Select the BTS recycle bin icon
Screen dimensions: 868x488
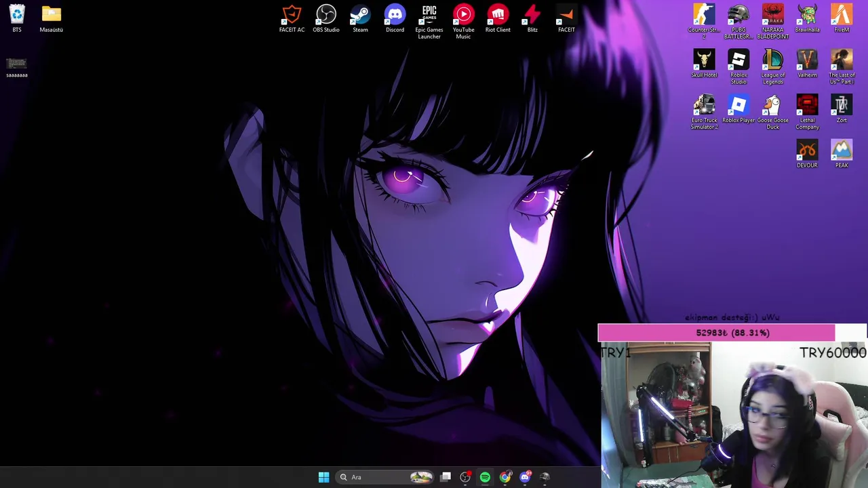point(17,19)
